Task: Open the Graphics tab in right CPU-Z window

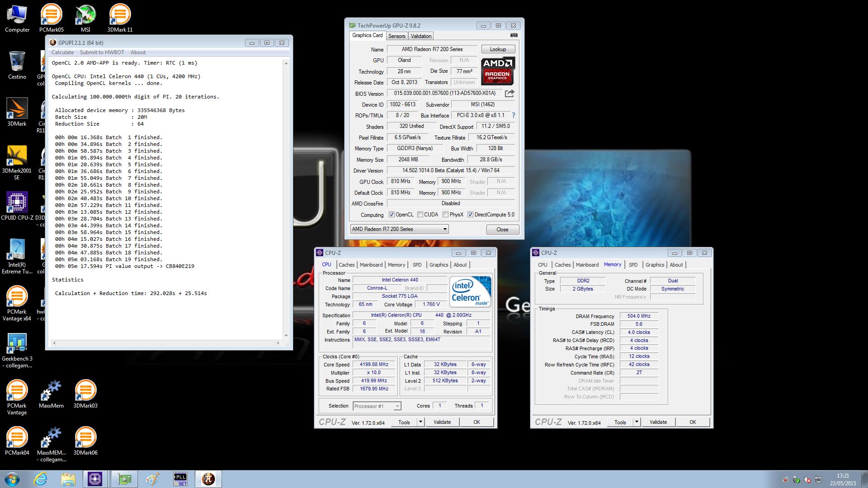Action: [x=655, y=265]
